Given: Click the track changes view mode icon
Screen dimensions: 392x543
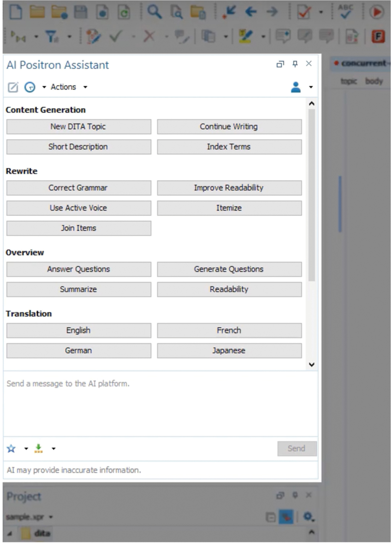Looking at the screenshot, I should [x=208, y=37].
